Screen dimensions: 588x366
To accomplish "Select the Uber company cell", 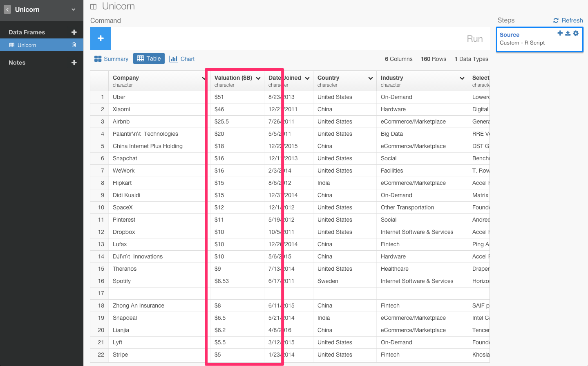I will 159,97.
